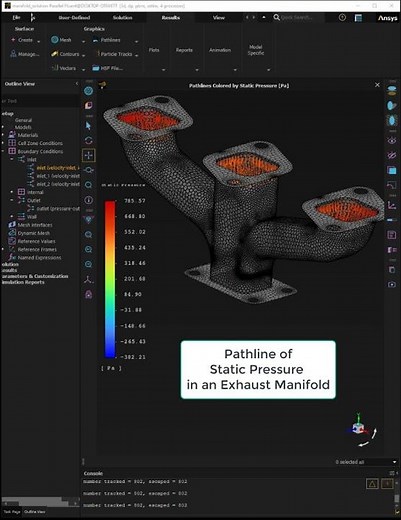Image resolution: width=401 pixels, height=520 pixels.
Task: Click the blue layered display options icon
Action: click(x=392, y=170)
